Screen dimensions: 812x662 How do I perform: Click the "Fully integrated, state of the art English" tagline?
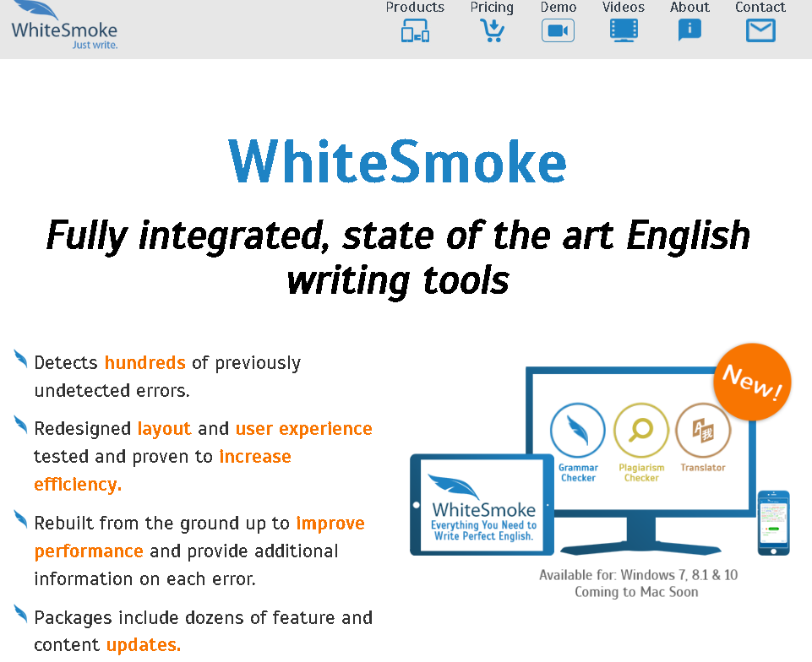(x=398, y=236)
